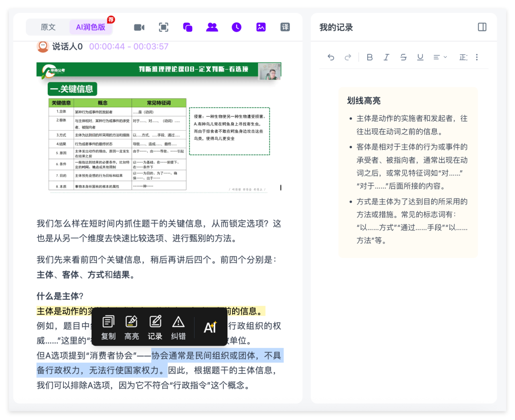Click the note bullet starting 方式是主体为了
The height and width of the screenshot is (420, 515).
tap(412, 221)
